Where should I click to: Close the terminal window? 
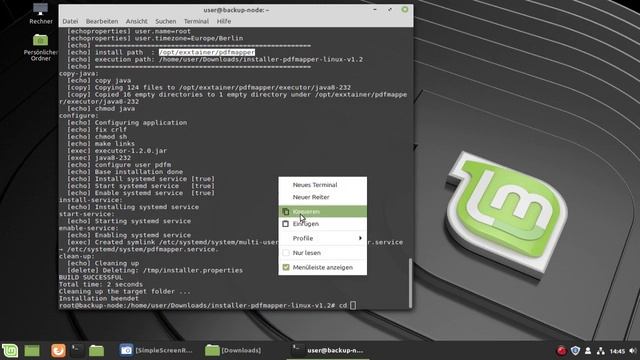point(404,9)
